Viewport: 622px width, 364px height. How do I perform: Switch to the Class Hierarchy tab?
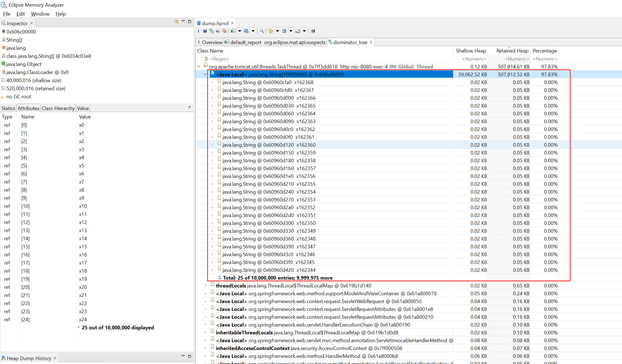coord(58,108)
